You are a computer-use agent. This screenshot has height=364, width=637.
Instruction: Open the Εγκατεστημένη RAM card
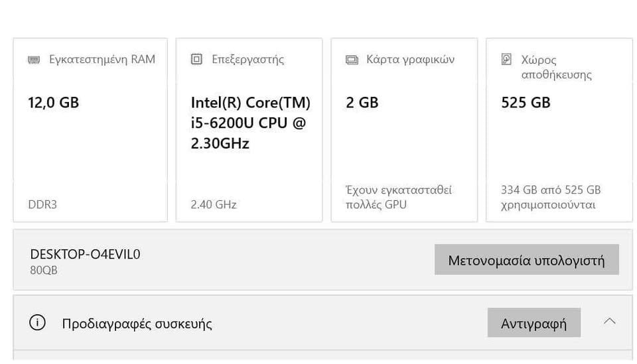[x=90, y=130]
